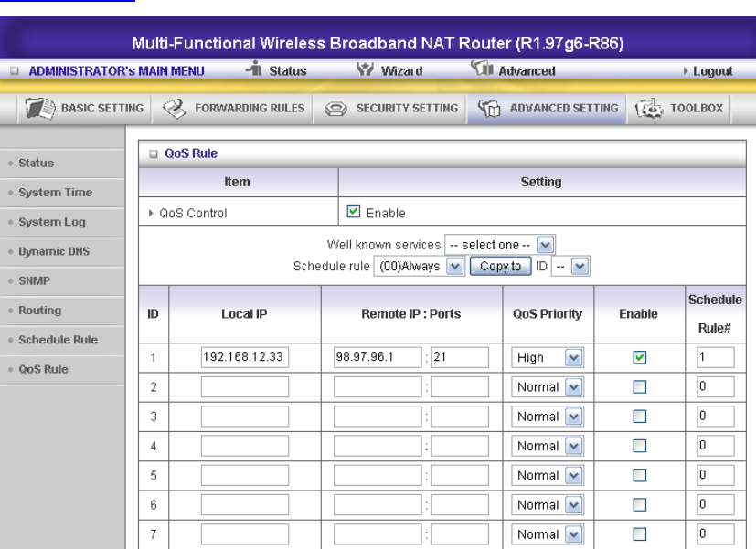Open rule 5 QoS Priority dropdown
The height and width of the screenshot is (549, 756).
548,475
